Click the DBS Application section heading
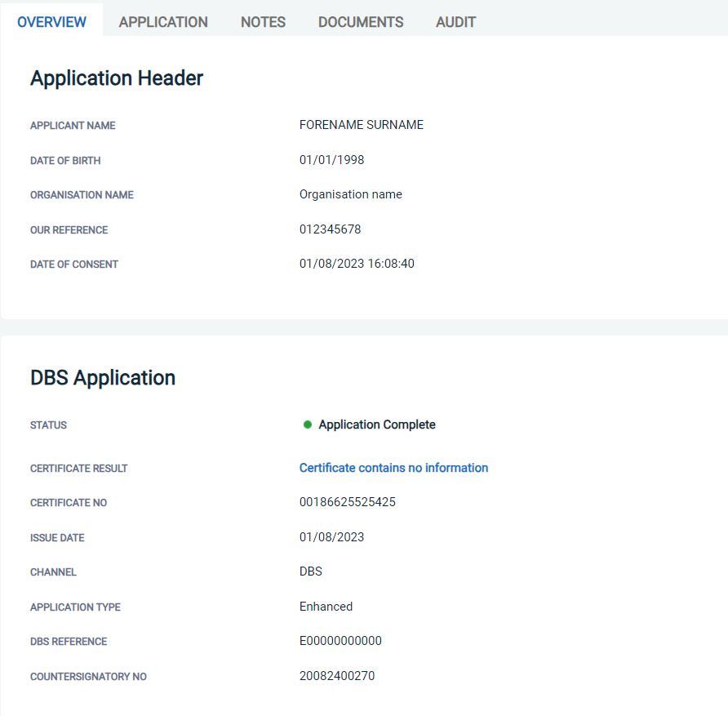Viewport: 728px width, 716px height. tap(103, 378)
